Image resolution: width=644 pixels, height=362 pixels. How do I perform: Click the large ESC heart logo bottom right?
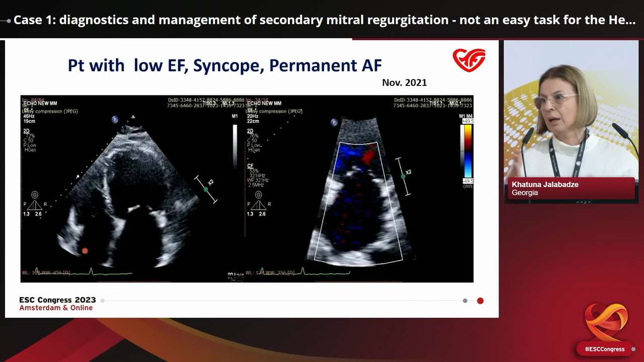click(x=606, y=322)
